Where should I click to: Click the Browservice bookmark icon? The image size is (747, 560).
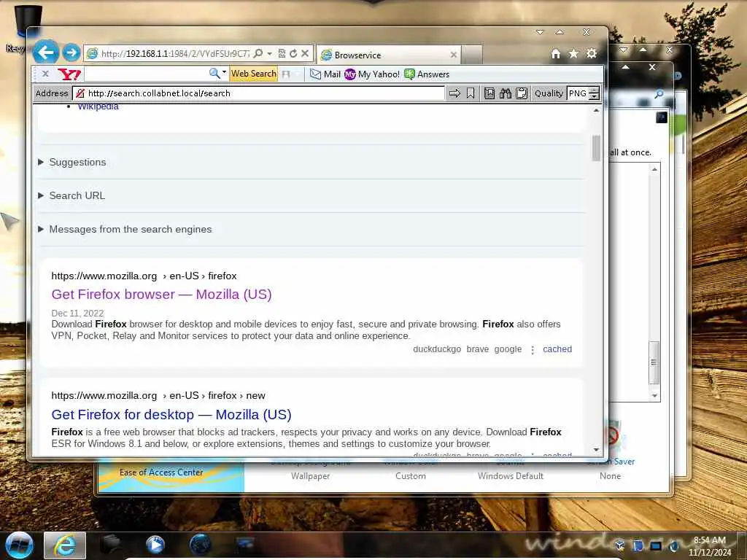pyautogui.click(x=471, y=93)
